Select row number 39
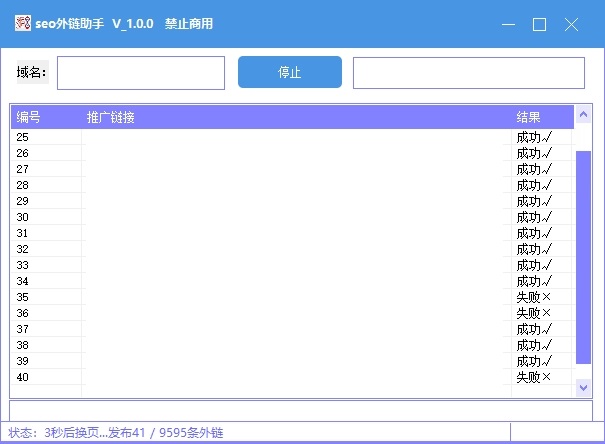Image resolution: width=605 pixels, height=444 pixels. point(291,361)
